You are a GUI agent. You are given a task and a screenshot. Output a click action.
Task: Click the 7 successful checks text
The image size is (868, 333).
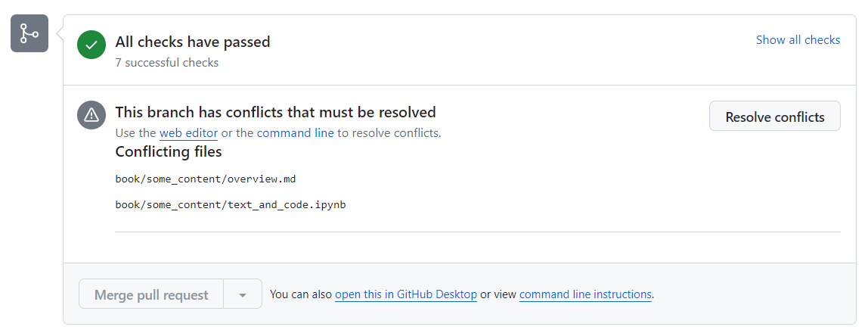click(x=167, y=63)
